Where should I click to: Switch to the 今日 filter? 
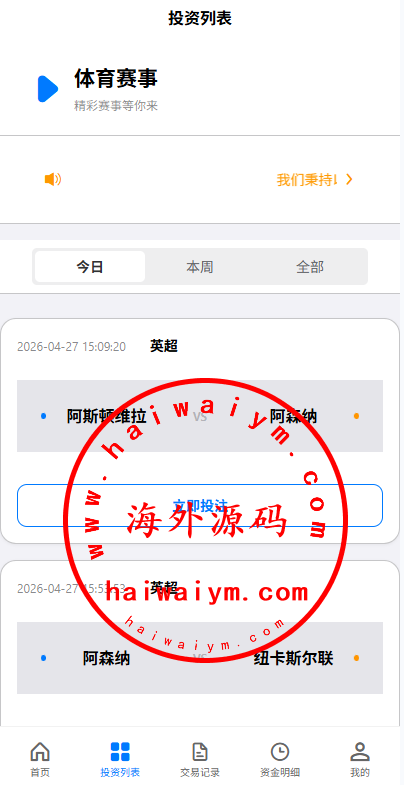coord(90,267)
